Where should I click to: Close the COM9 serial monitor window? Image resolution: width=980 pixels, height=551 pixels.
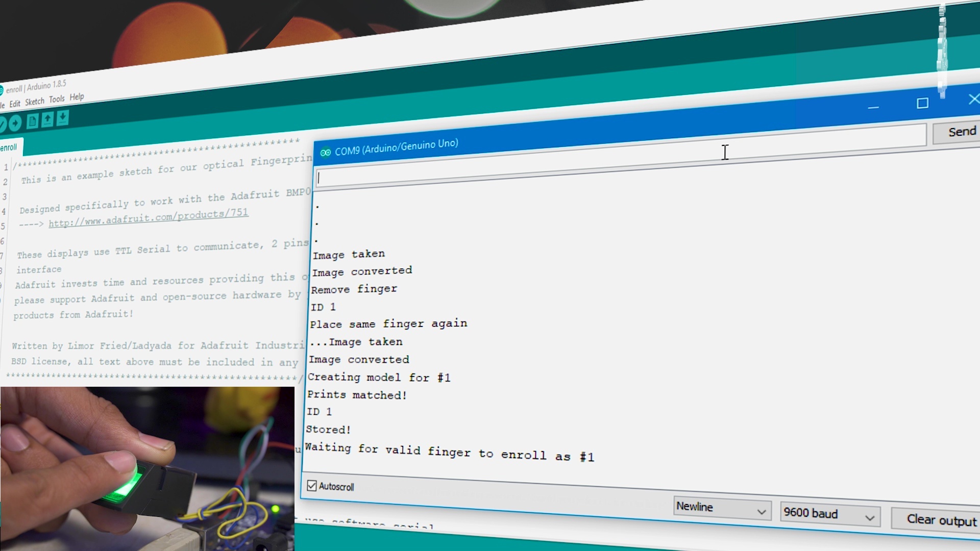973,99
